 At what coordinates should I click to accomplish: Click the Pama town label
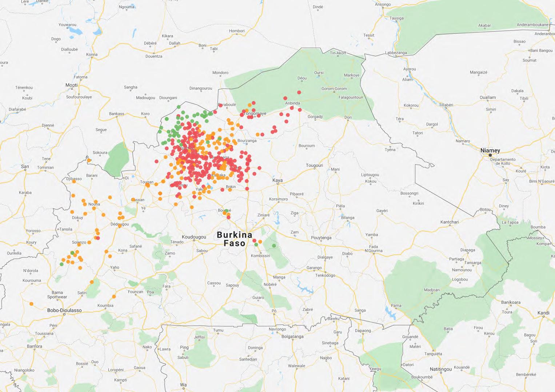[x=396, y=306]
